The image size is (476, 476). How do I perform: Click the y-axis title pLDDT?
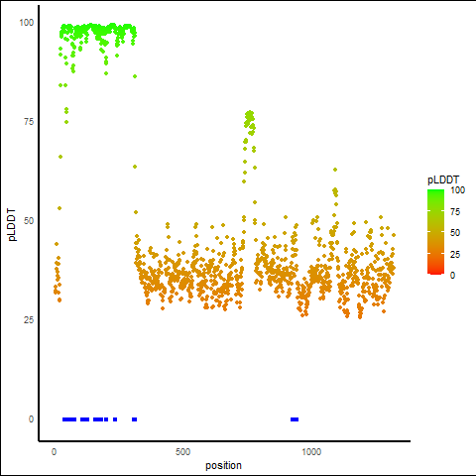tap(12, 225)
